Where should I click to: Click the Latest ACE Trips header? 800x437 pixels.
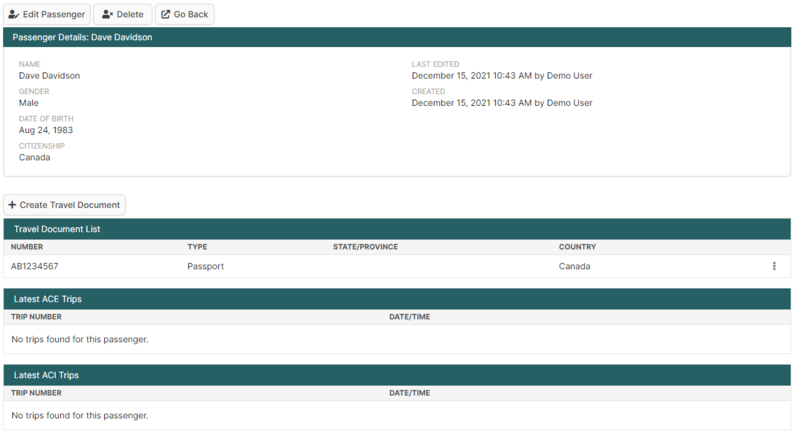click(x=47, y=299)
